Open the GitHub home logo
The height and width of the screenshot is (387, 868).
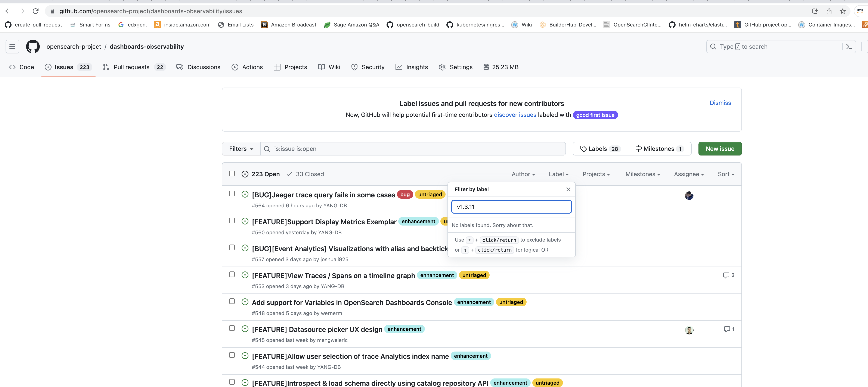coord(33,46)
